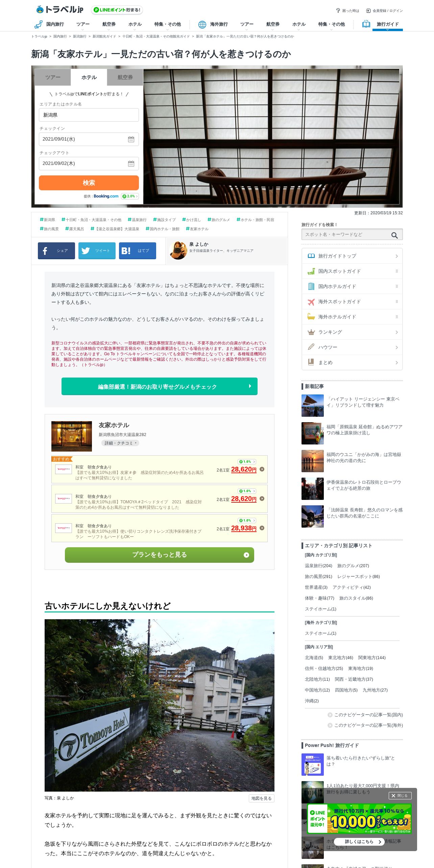Expand the 海外旅行 menu
434x868 pixels.
pos(219,24)
